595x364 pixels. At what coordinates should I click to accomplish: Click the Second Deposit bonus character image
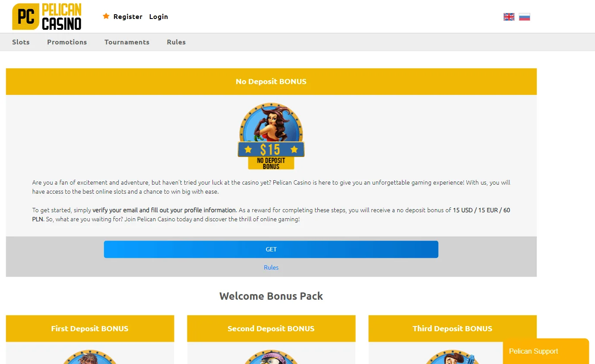[x=271, y=357]
